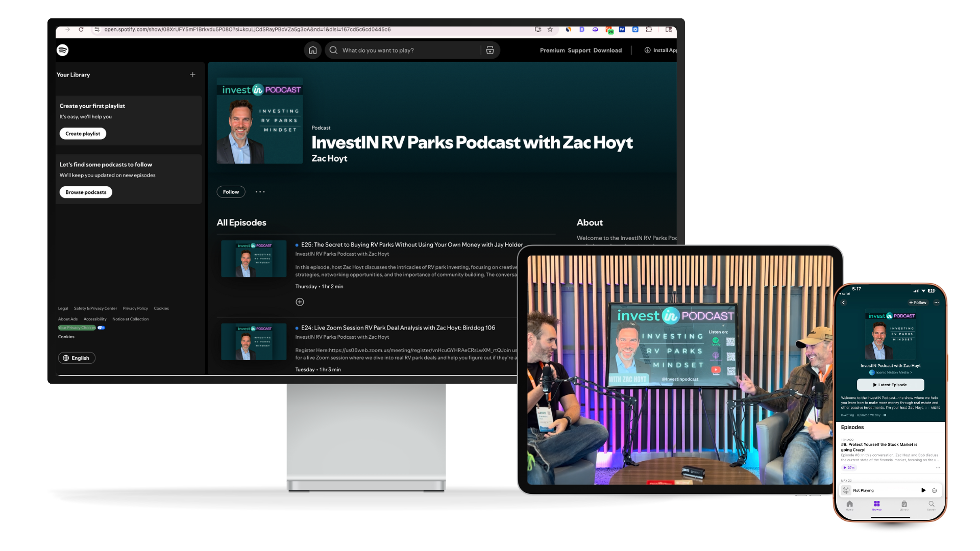Add episode E25 to library
Image resolution: width=980 pixels, height=551 pixels.
point(300,302)
